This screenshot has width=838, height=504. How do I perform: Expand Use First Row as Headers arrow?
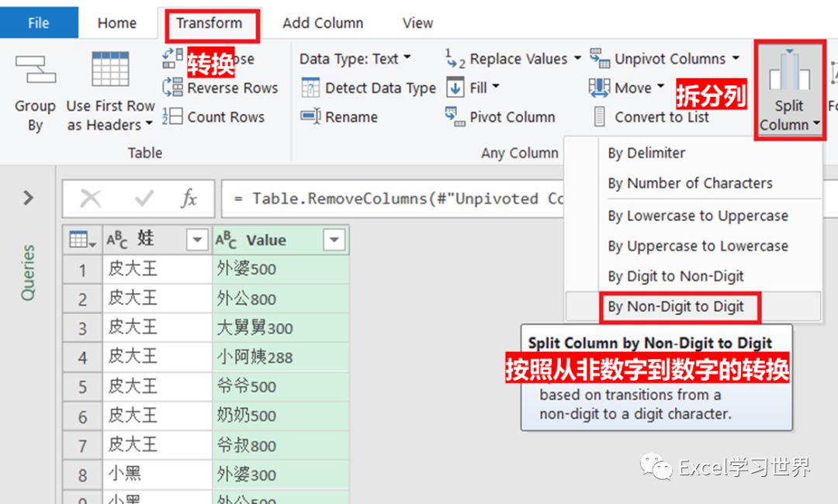pos(149,123)
